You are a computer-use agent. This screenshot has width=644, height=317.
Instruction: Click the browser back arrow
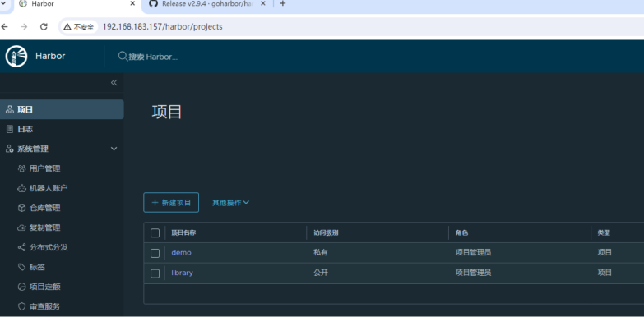coord(4,26)
